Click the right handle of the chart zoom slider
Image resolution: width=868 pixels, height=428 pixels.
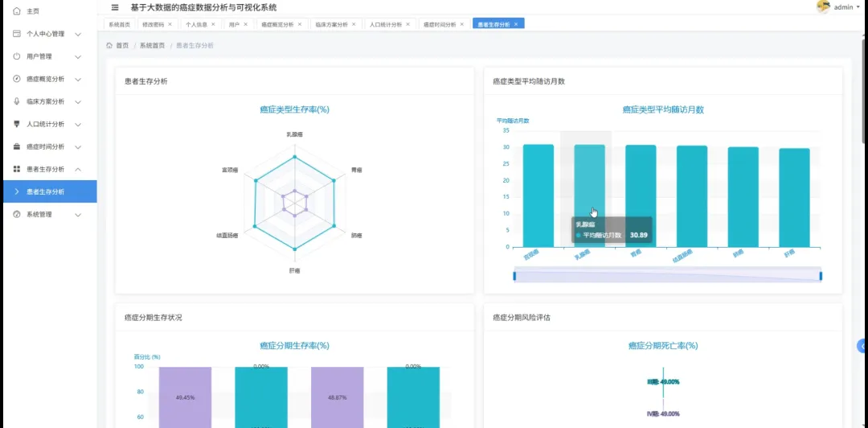pyautogui.click(x=821, y=275)
